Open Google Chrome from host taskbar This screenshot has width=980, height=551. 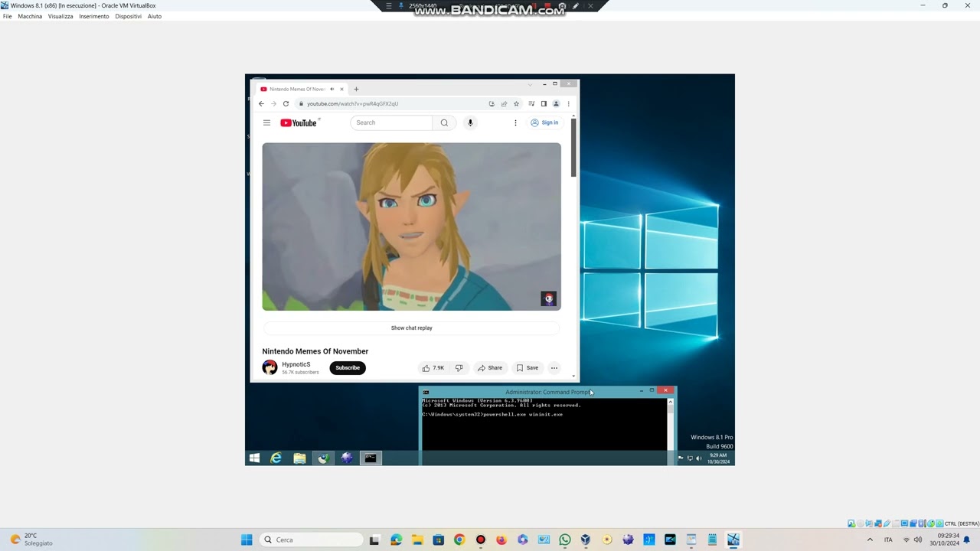[459, 540]
